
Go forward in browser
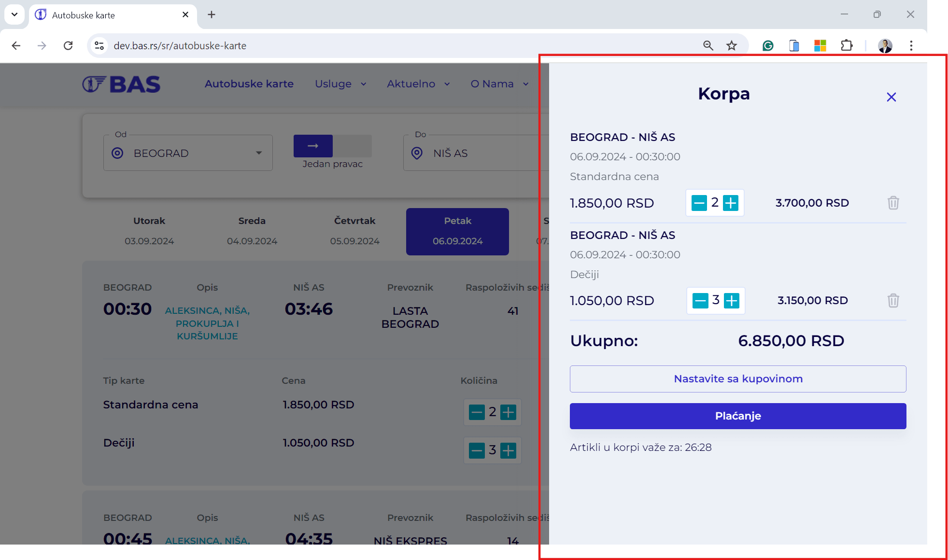tap(42, 45)
